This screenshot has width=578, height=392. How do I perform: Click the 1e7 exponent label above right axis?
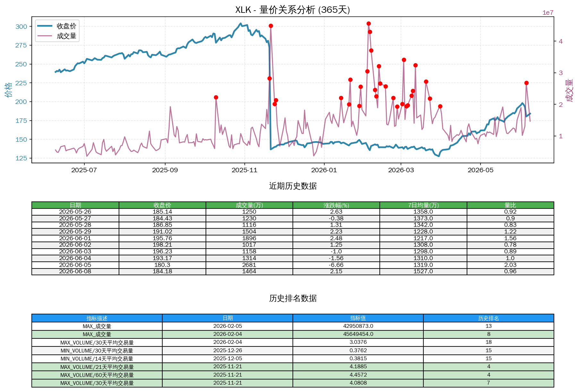pyautogui.click(x=548, y=13)
